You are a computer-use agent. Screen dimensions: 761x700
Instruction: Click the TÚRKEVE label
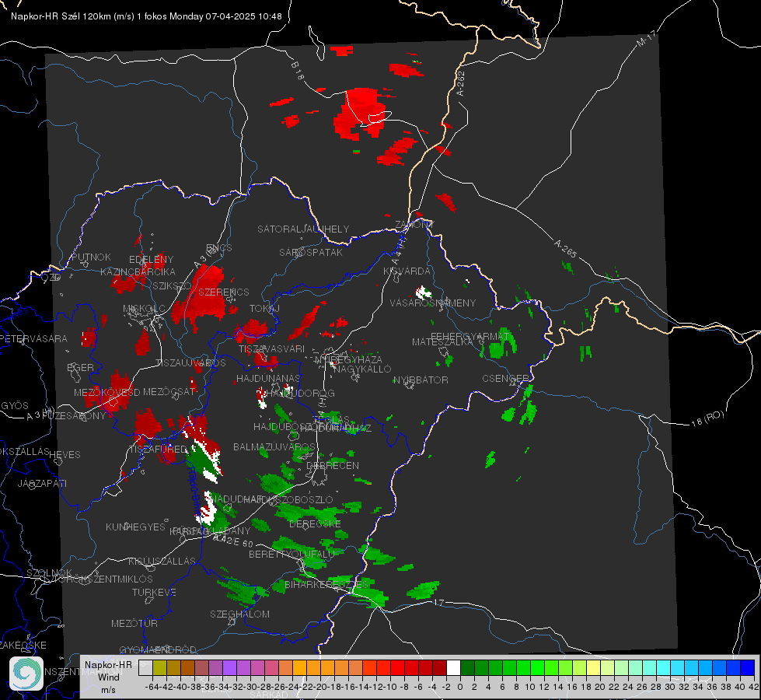click(155, 592)
